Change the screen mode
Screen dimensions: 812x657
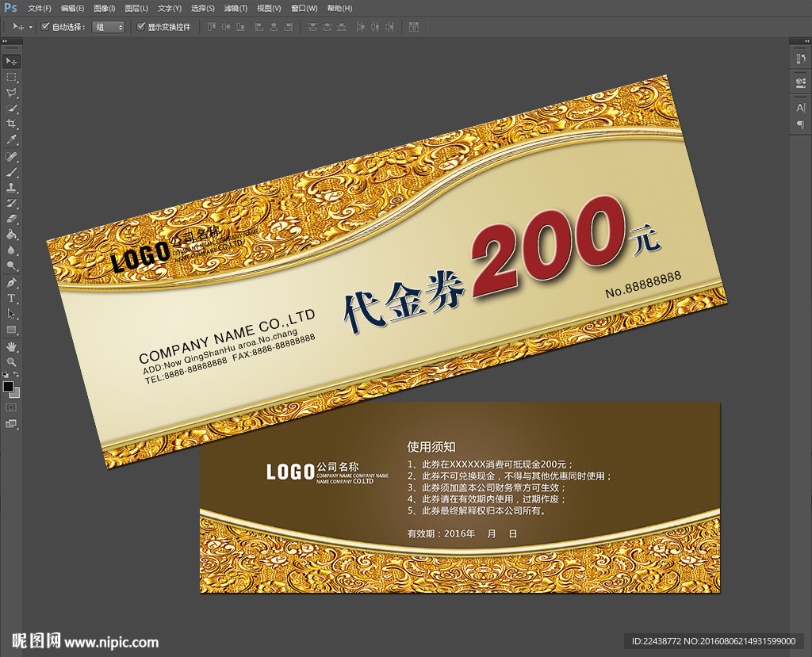tap(11, 423)
